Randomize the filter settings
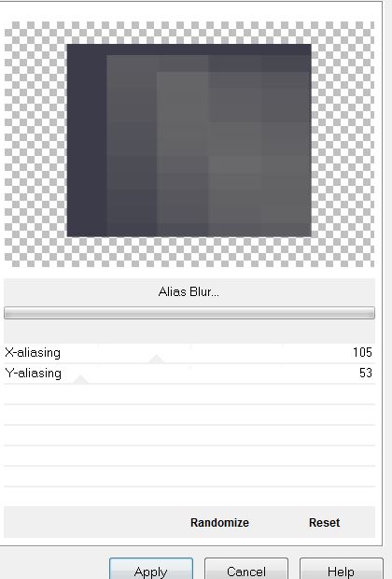Image resolution: width=392 pixels, height=579 pixels. point(219,523)
